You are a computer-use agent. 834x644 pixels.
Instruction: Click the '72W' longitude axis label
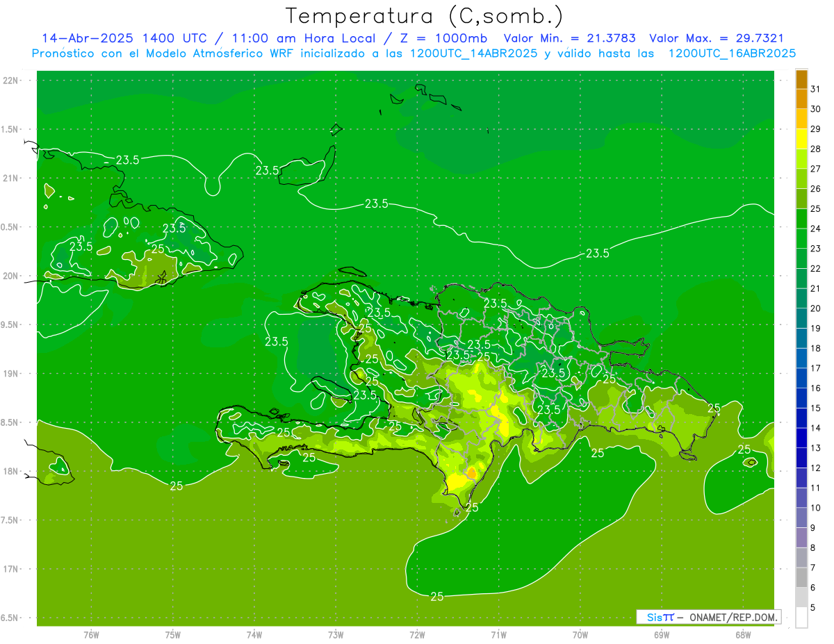(417, 635)
